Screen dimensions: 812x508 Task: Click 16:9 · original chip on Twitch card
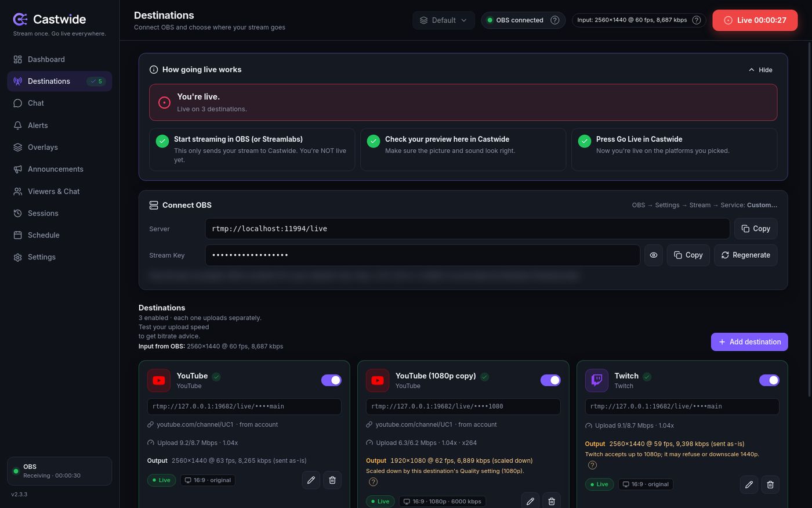(646, 484)
